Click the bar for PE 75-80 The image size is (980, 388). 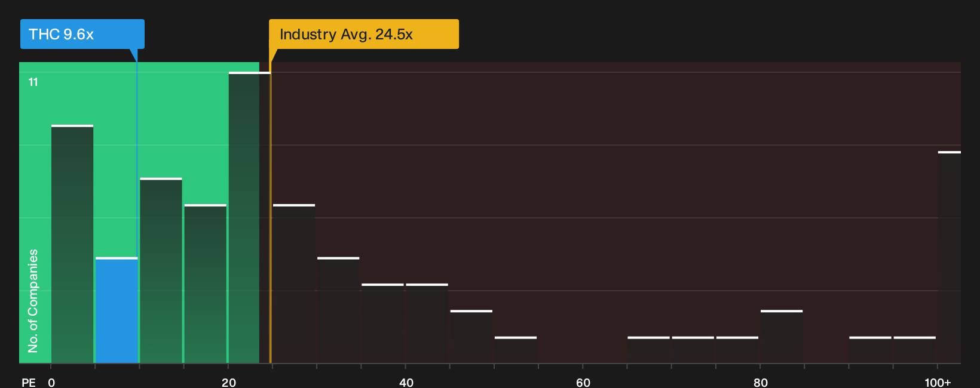tap(737, 350)
